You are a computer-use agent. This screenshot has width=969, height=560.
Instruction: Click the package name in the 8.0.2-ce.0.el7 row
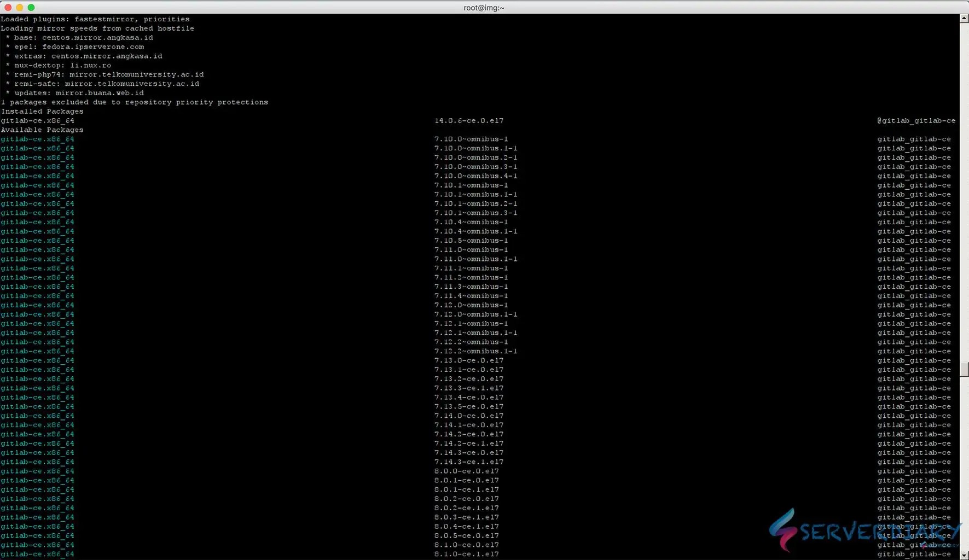click(x=37, y=499)
